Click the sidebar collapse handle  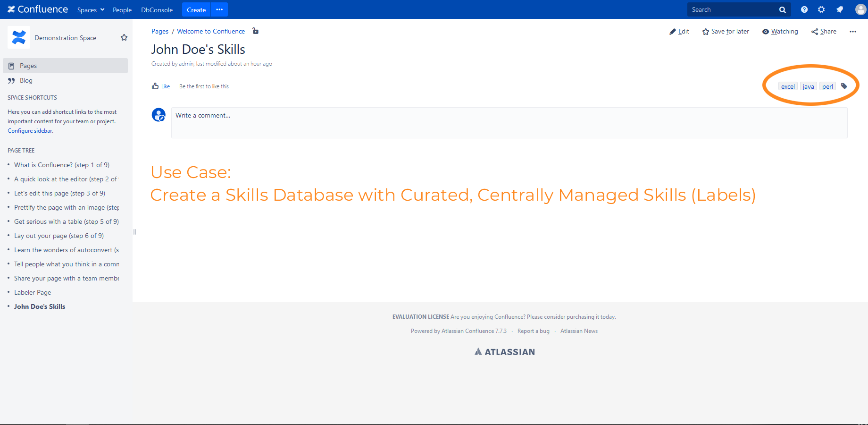[134, 232]
